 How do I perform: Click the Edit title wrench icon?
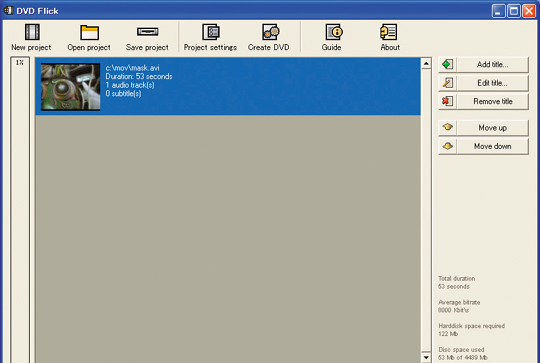[x=447, y=83]
